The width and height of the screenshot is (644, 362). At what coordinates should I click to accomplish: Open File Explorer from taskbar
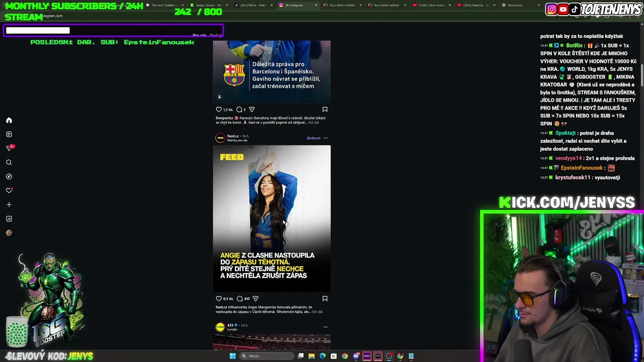tap(311, 356)
